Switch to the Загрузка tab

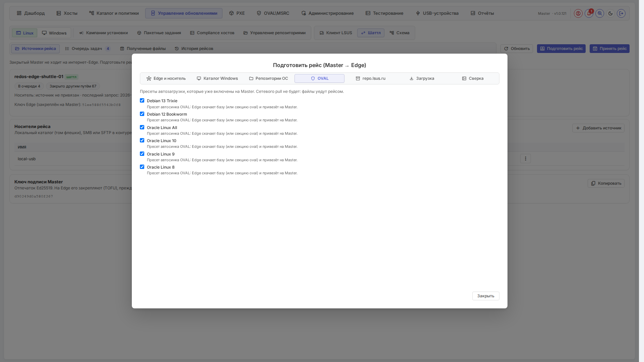point(422,78)
